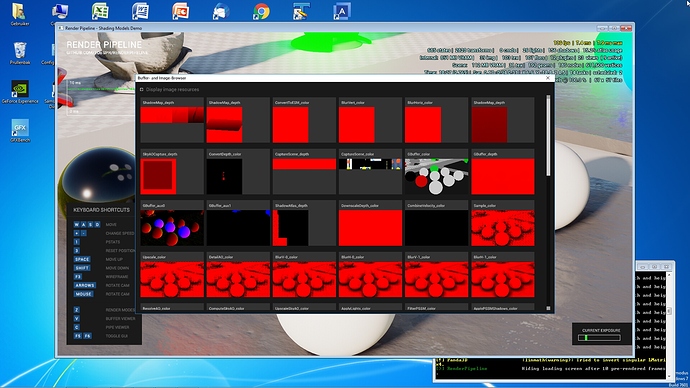Open the Sample_color buffer thumbnail
The image size is (690, 388).
(x=503, y=223)
